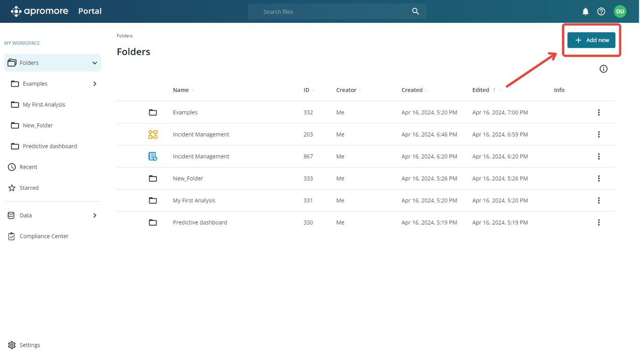Screen dimensions: 641x364
Task: Click the info circle icon below Add new
Action: tap(603, 69)
